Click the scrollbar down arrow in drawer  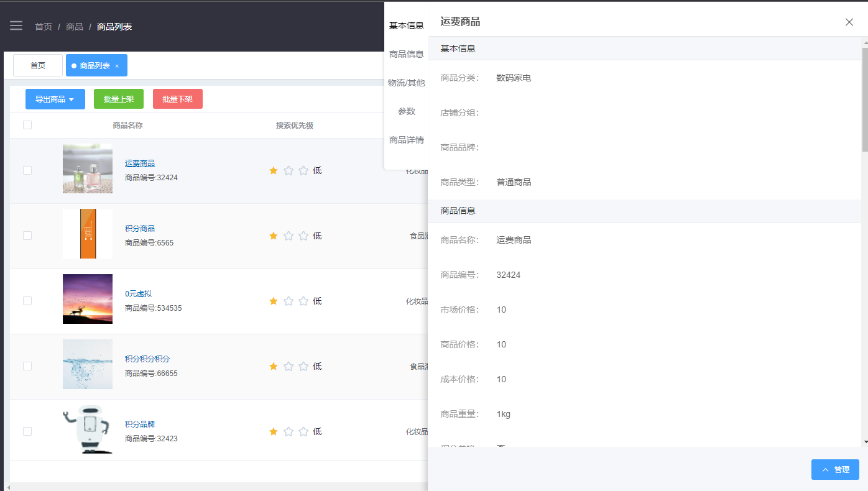(x=865, y=442)
